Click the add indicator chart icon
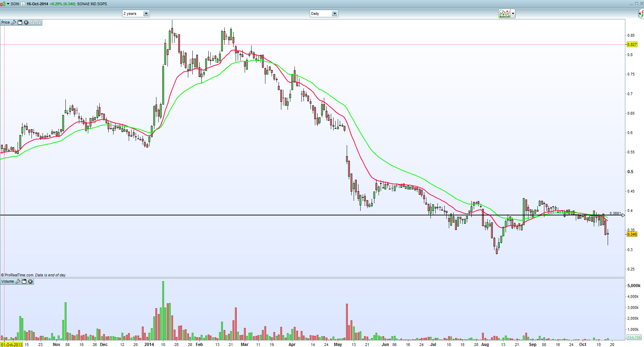644x347 pixels. coord(505,14)
